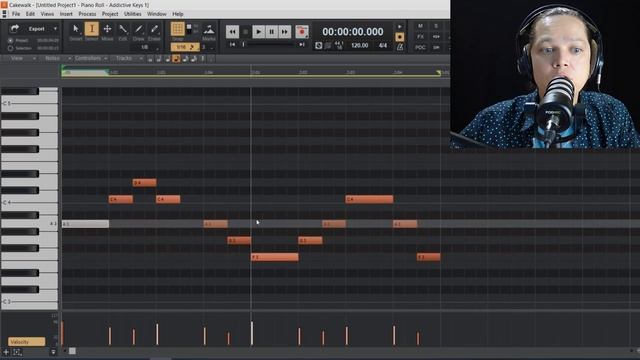Select the Project export radio button
This screenshot has width=640, height=360.
point(10,41)
